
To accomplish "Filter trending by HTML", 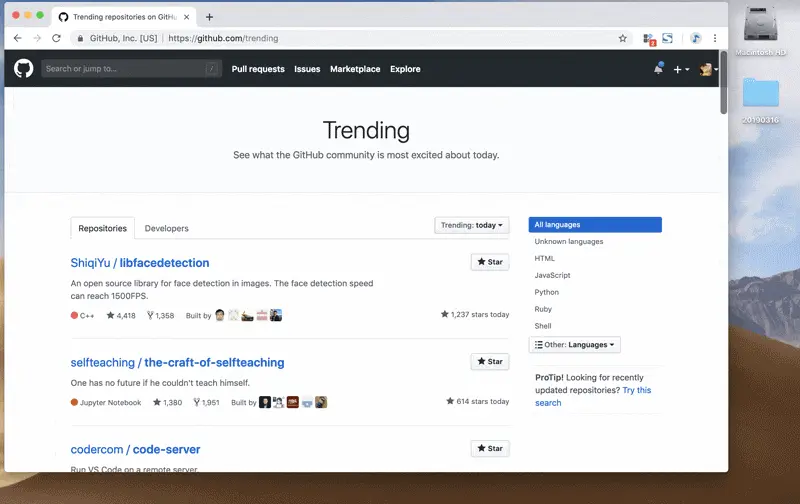I will click(x=544, y=258).
